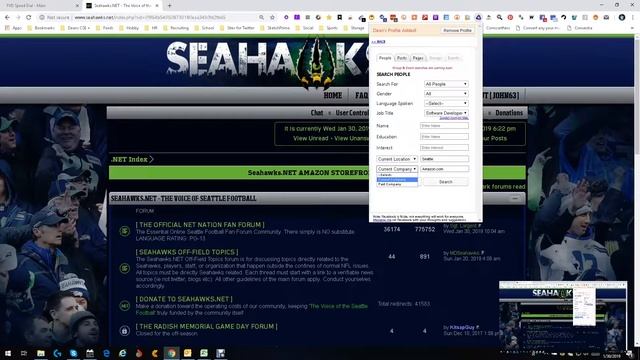Open the Hobby bookmarks folder
The height and width of the screenshot is (360, 640).
129,28
